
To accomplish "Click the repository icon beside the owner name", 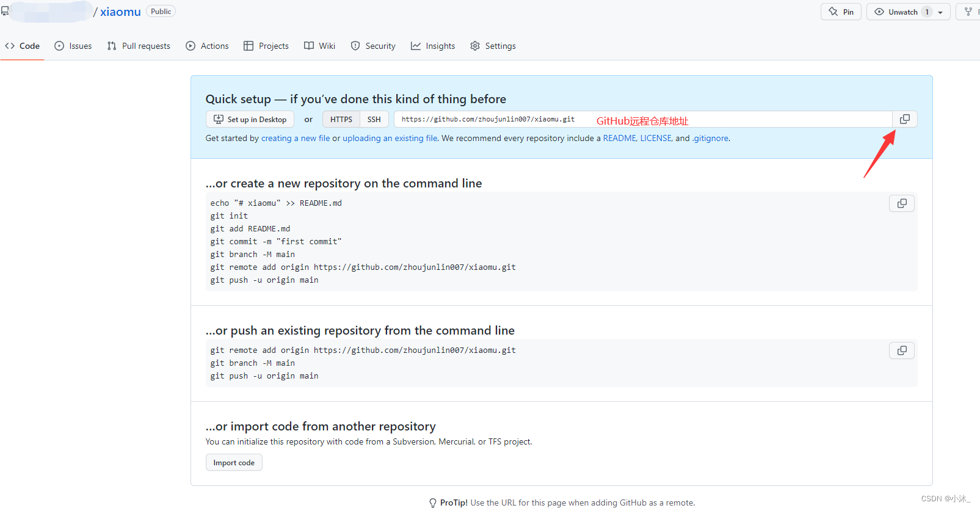I will click(x=5, y=12).
